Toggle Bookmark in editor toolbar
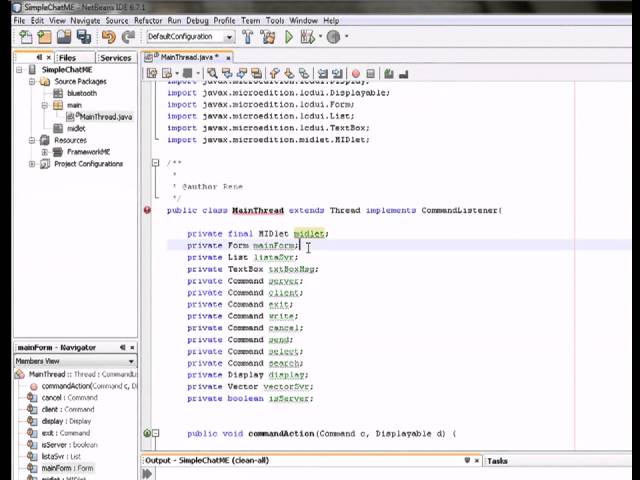Screen dimensions: 640x480 pos(304,73)
